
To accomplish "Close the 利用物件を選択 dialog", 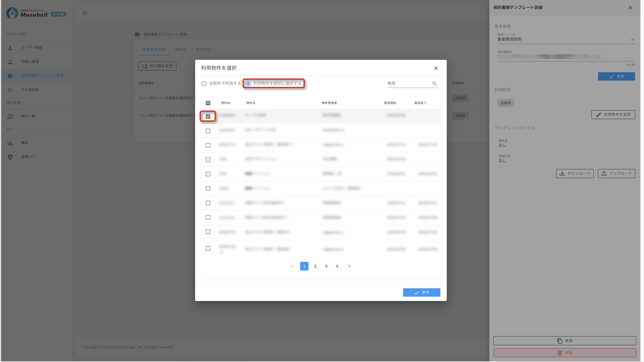I will [436, 68].
